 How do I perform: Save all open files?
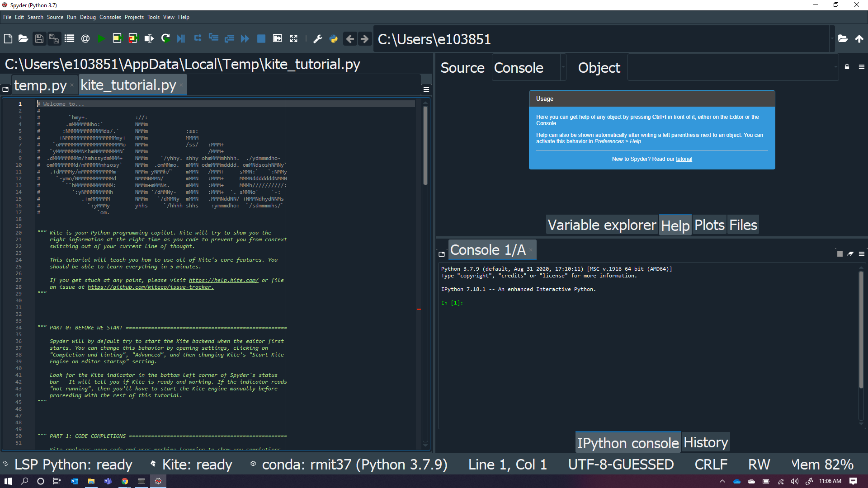coord(54,39)
